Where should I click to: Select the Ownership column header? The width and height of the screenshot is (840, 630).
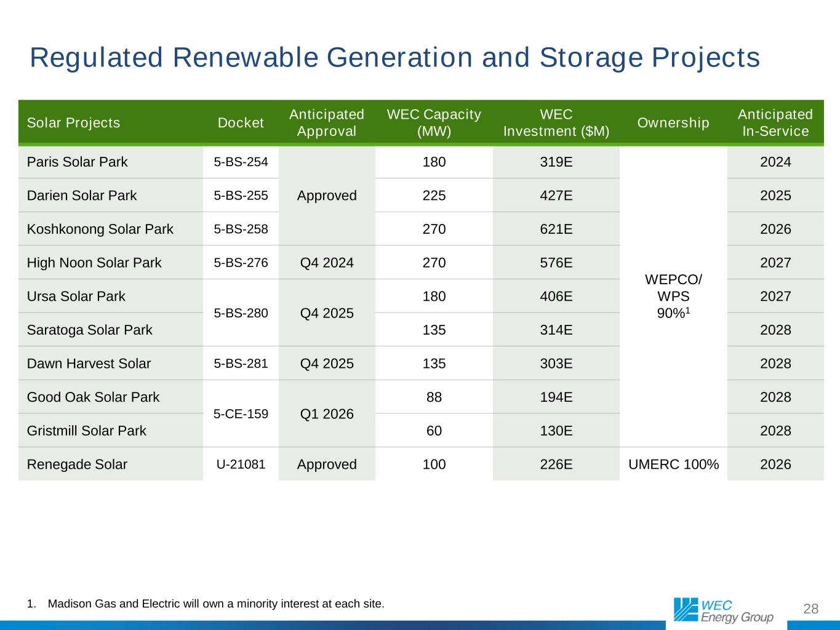(x=673, y=123)
